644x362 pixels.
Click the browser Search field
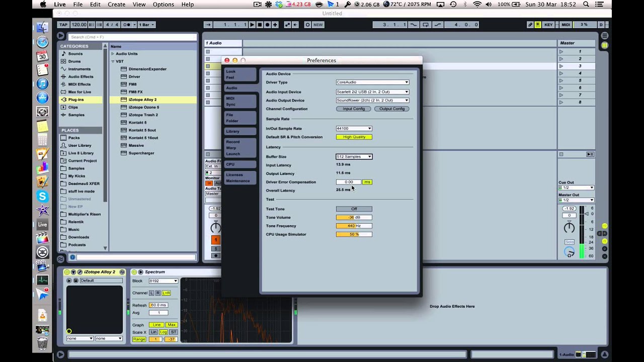[x=133, y=37]
